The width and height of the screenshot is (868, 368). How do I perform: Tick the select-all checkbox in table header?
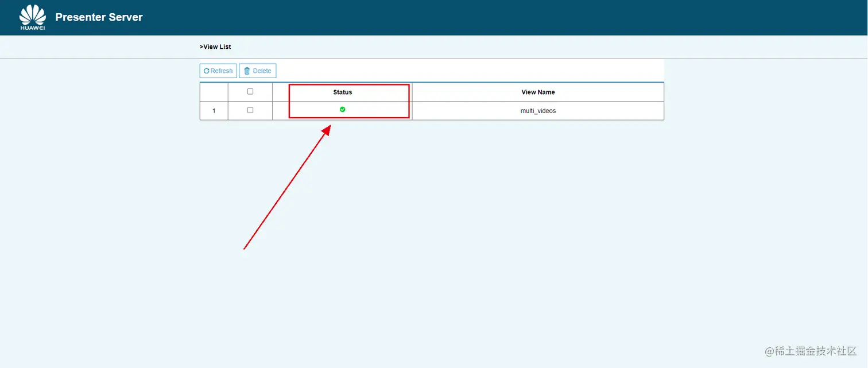point(250,91)
